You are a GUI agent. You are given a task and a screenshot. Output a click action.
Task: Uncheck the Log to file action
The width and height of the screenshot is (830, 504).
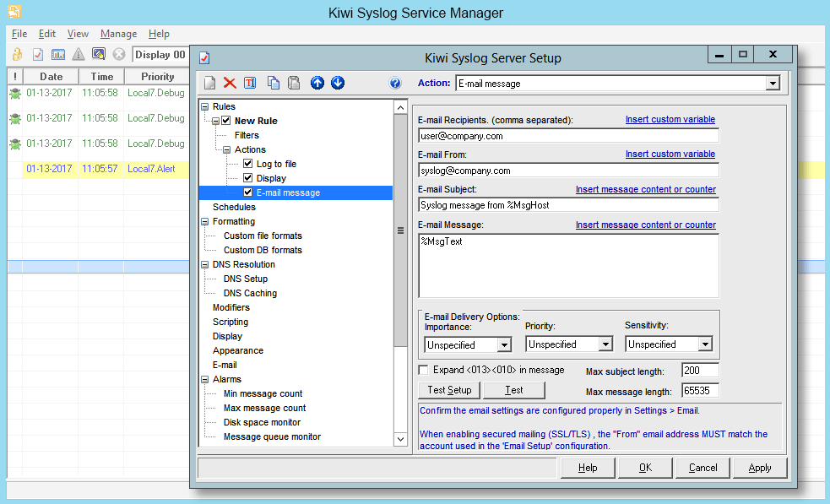pos(248,164)
